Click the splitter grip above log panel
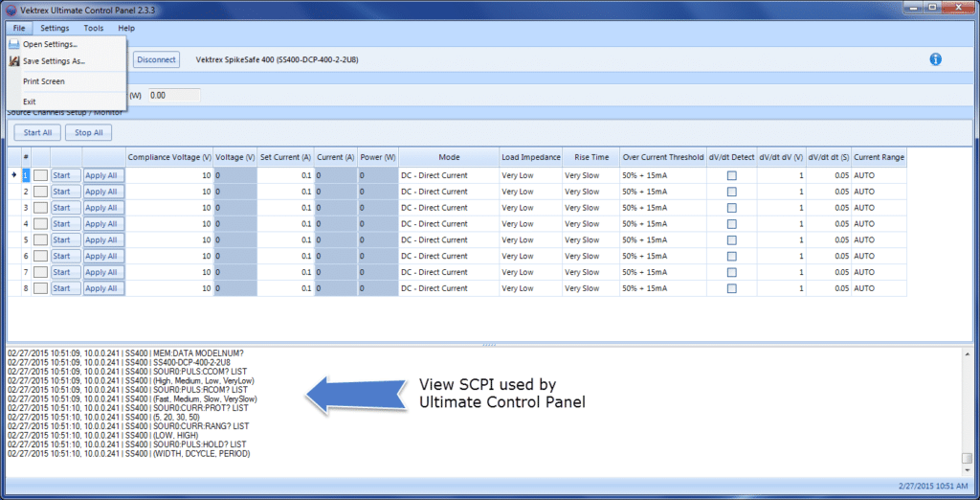 (489, 344)
